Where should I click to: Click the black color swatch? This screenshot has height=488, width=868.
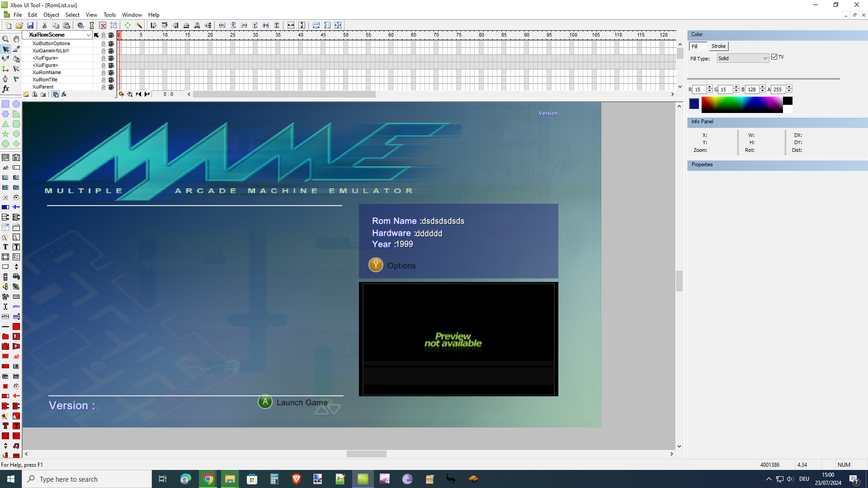pyautogui.click(x=788, y=101)
